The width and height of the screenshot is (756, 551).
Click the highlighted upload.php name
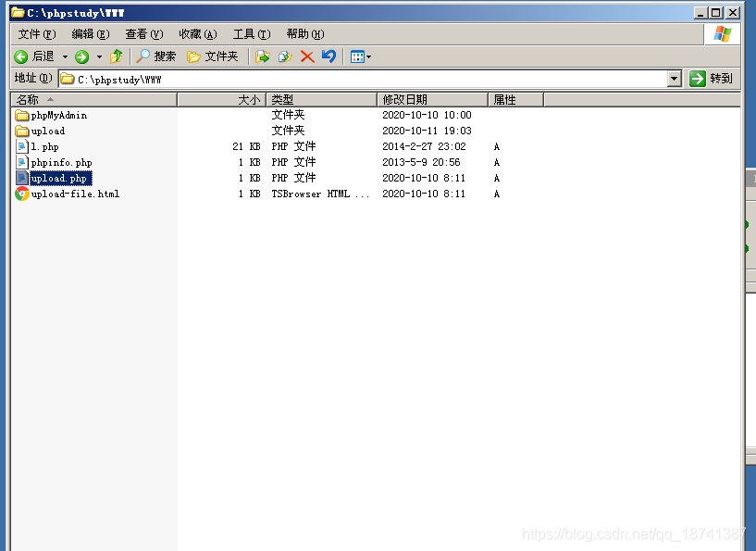(59, 178)
